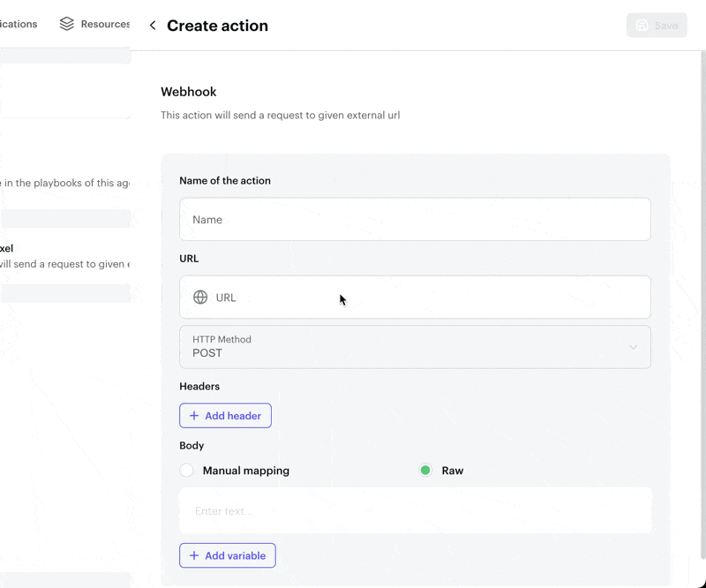Click 'This action will send a request' description
This screenshot has width=706, height=588.
coord(280,116)
